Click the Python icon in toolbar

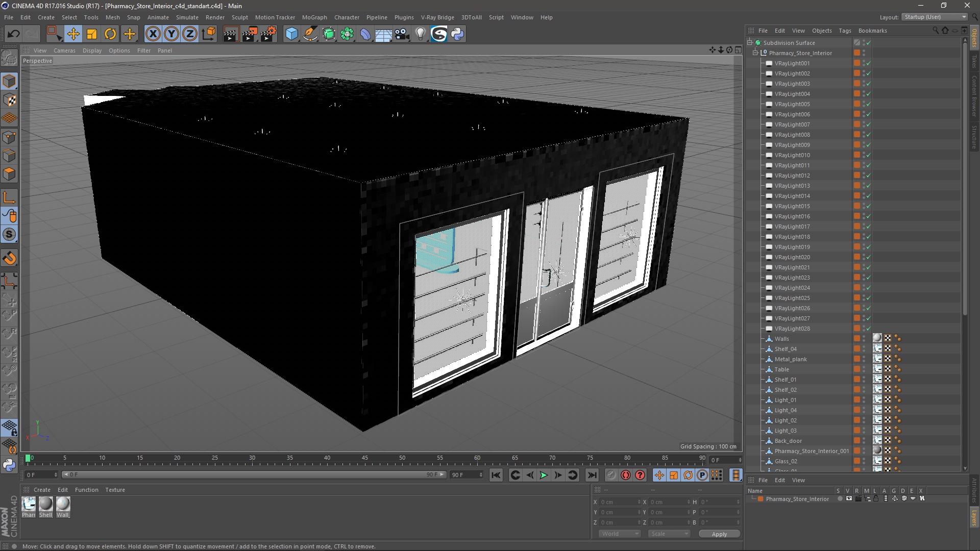(x=457, y=34)
